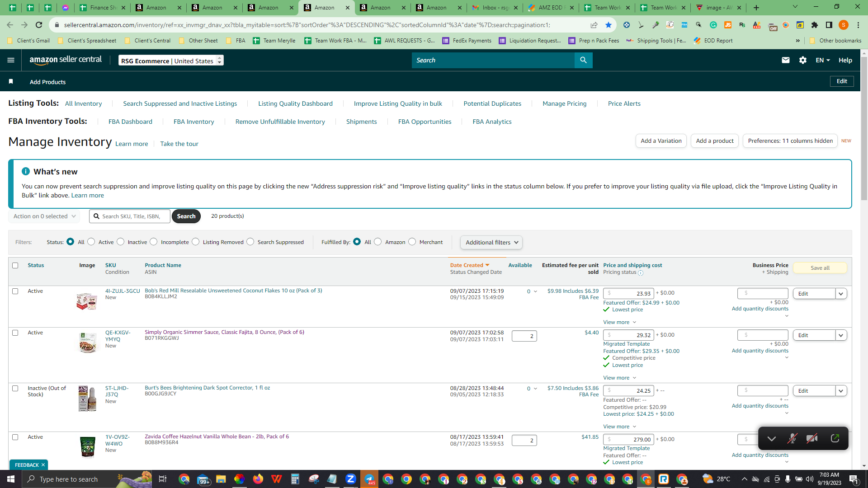This screenshot has height=488, width=868.
Task: Click the browser reload icon
Action: tap(39, 25)
